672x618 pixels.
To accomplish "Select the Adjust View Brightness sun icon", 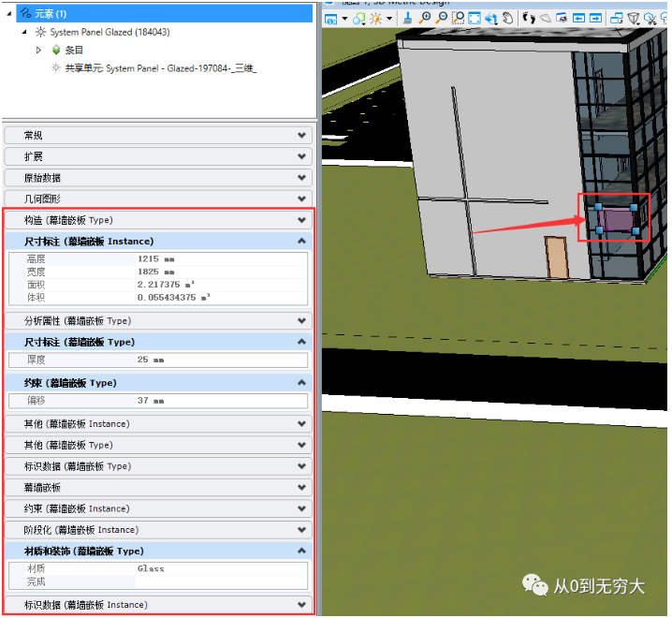I will pos(376,19).
